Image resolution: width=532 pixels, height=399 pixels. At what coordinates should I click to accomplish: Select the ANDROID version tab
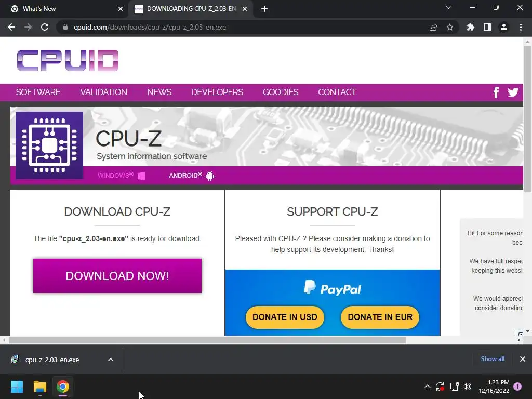pos(192,176)
